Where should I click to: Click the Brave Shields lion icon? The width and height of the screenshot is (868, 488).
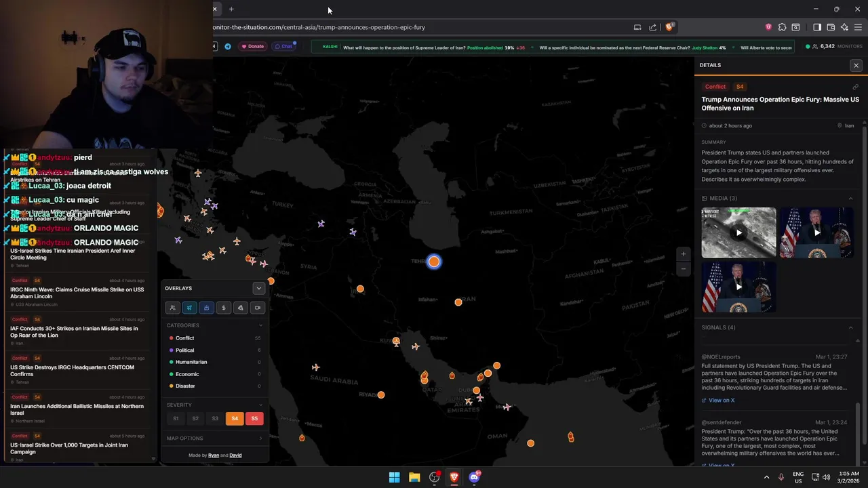pos(669,27)
